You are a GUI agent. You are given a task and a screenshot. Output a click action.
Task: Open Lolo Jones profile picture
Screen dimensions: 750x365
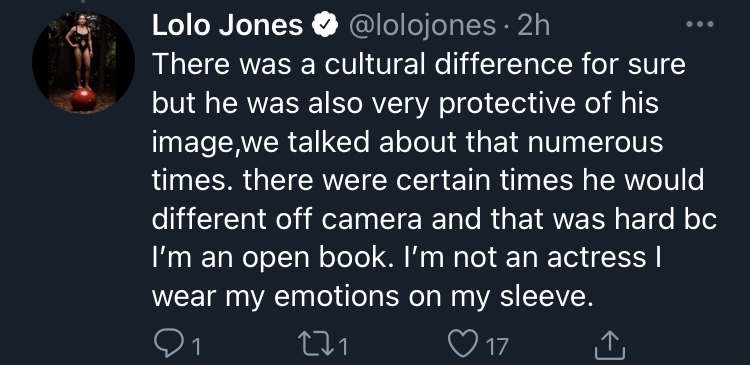click(x=83, y=63)
